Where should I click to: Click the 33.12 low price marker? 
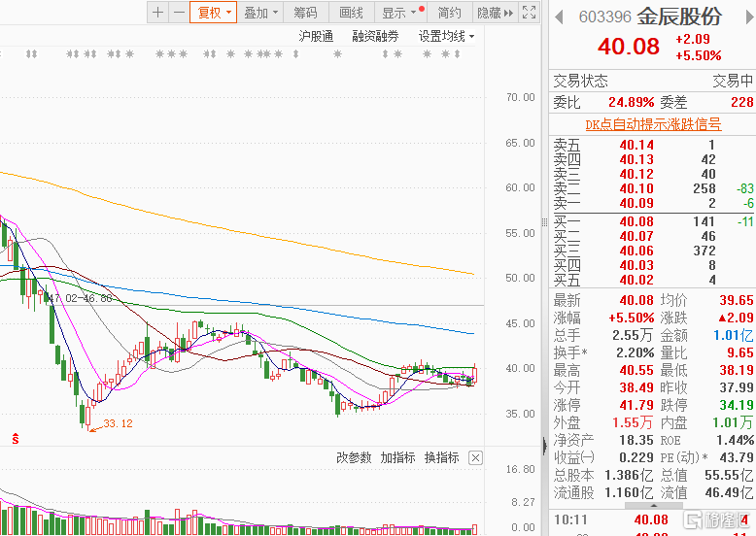(x=118, y=423)
